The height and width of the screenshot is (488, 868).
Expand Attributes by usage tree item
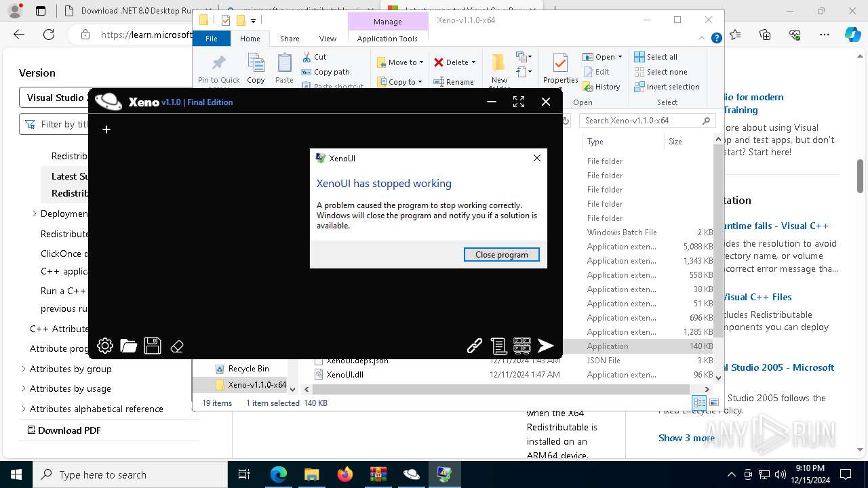pos(24,388)
